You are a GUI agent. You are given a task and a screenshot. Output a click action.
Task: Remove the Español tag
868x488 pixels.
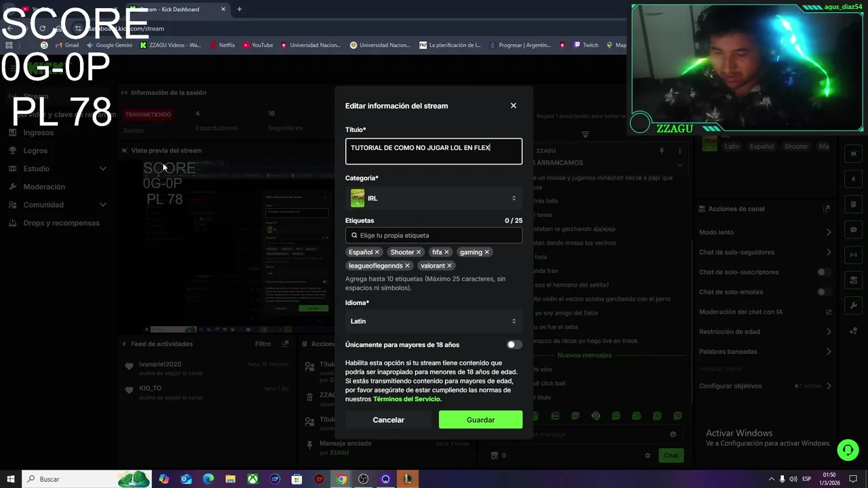(x=377, y=252)
